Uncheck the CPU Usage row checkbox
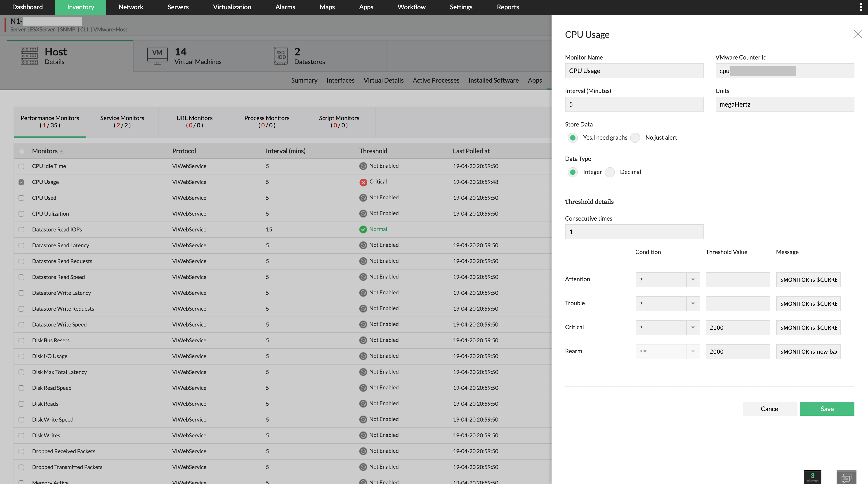This screenshot has height=484, width=868. (x=21, y=182)
